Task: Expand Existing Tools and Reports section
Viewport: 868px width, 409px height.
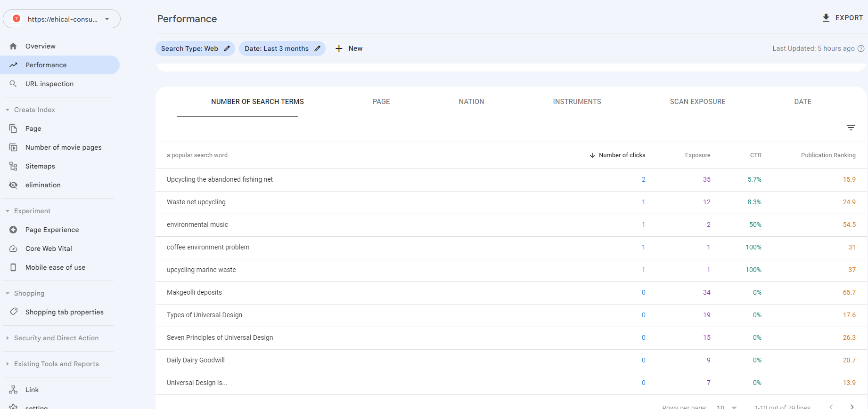Action: 8,364
